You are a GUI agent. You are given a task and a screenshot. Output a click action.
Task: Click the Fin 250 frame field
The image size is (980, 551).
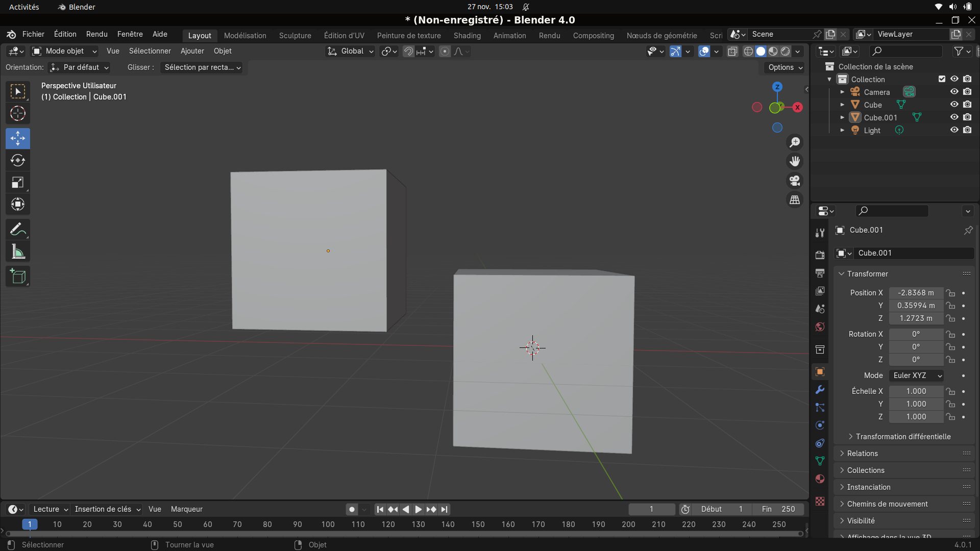click(778, 509)
